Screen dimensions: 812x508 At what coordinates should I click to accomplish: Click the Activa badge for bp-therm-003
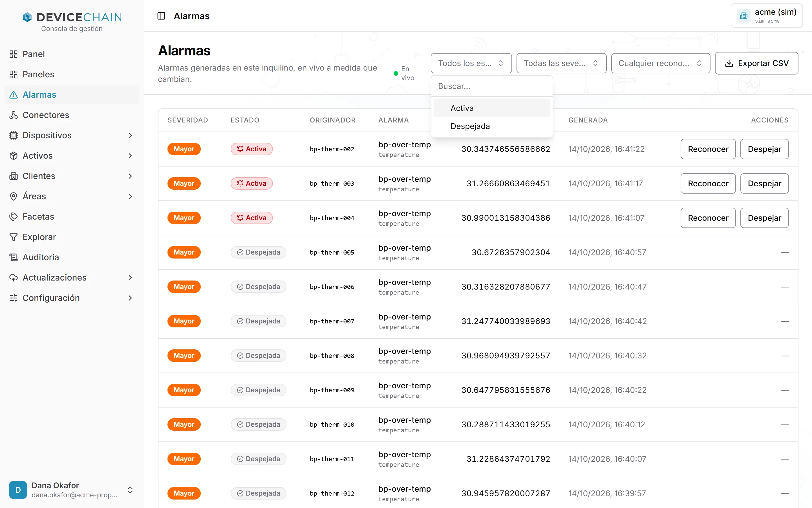(x=252, y=183)
